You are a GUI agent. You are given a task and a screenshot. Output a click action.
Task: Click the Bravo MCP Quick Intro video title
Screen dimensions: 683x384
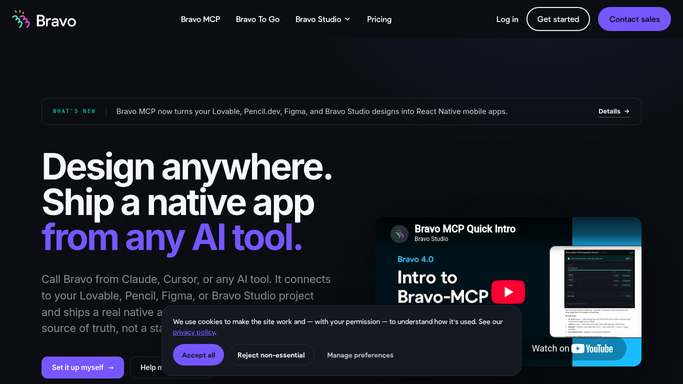point(465,229)
